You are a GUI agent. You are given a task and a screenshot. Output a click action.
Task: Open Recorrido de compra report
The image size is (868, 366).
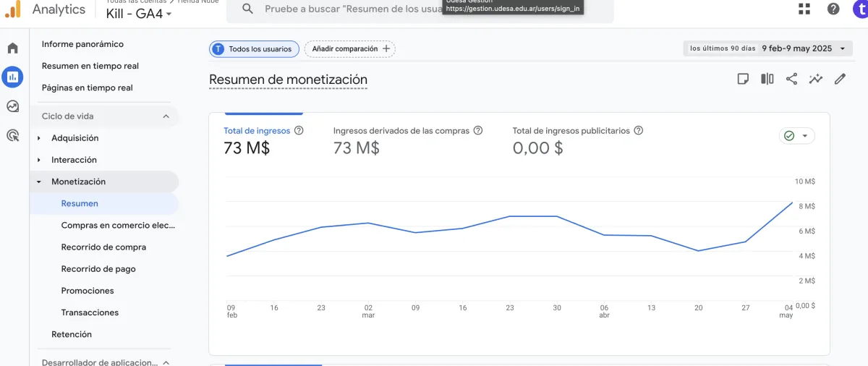click(103, 247)
